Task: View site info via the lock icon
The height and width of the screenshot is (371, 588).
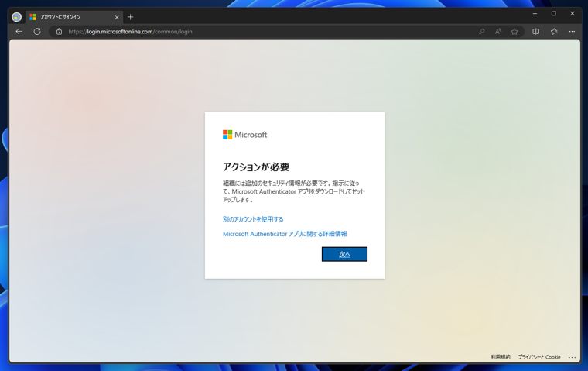Action: tap(60, 32)
